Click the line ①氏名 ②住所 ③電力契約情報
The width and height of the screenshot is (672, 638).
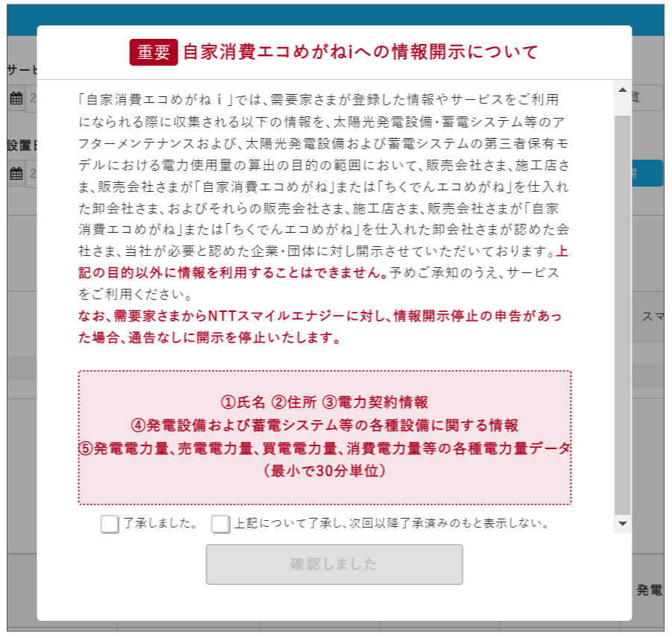325,402
